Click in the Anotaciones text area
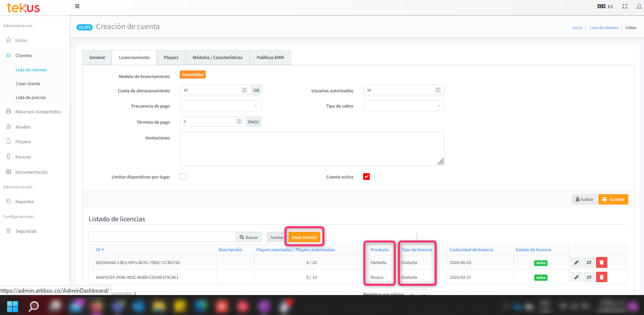644x315 pixels. click(x=312, y=148)
